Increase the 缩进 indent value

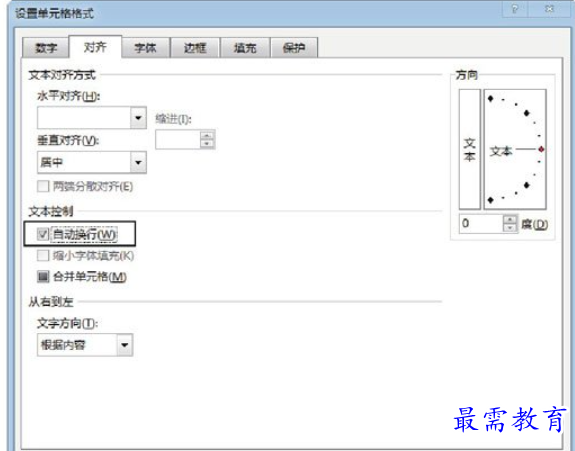(207, 135)
